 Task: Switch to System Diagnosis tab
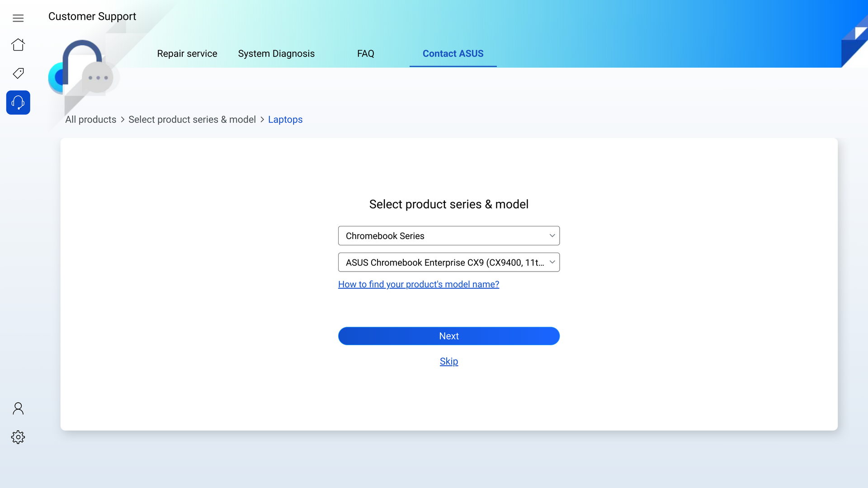tap(276, 53)
